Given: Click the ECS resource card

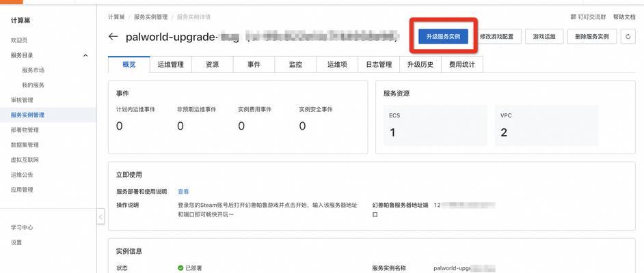Looking at the screenshot, I should click(435, 126).
